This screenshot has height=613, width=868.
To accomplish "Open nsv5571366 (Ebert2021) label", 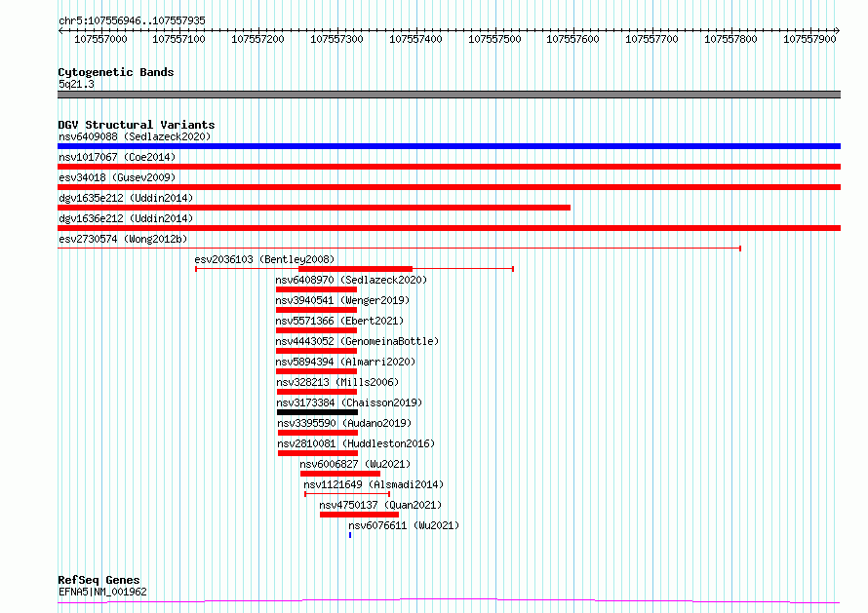I will point(340,321).
